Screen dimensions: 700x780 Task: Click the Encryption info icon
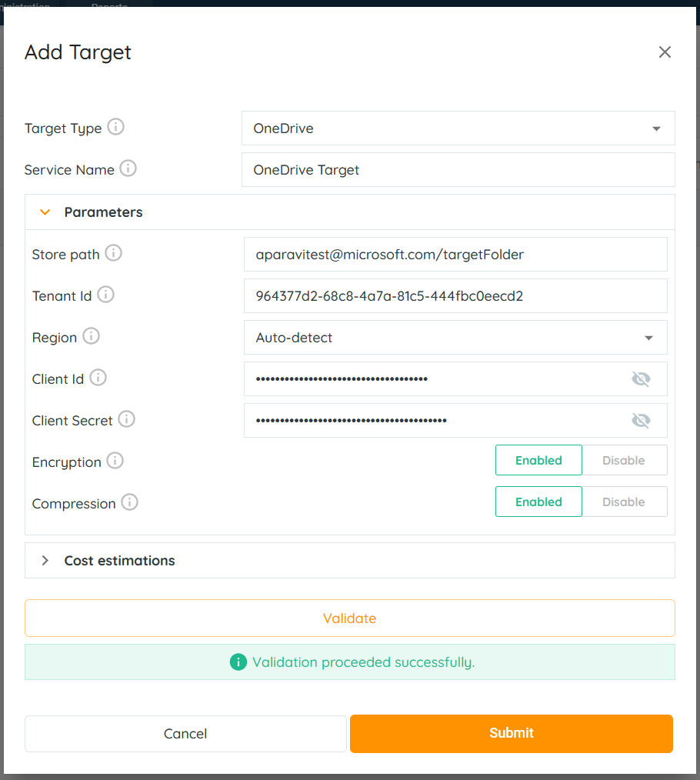click(115, 461)
